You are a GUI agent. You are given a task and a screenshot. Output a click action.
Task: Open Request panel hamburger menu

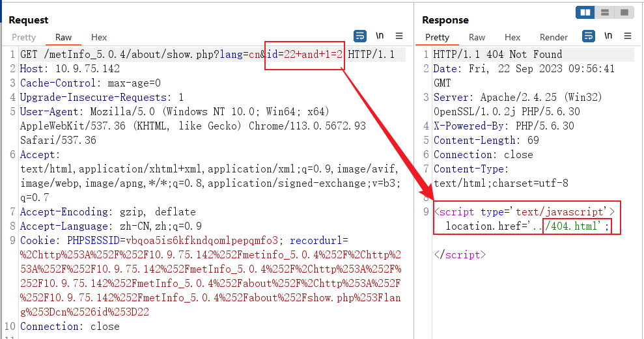coord(399,36)
